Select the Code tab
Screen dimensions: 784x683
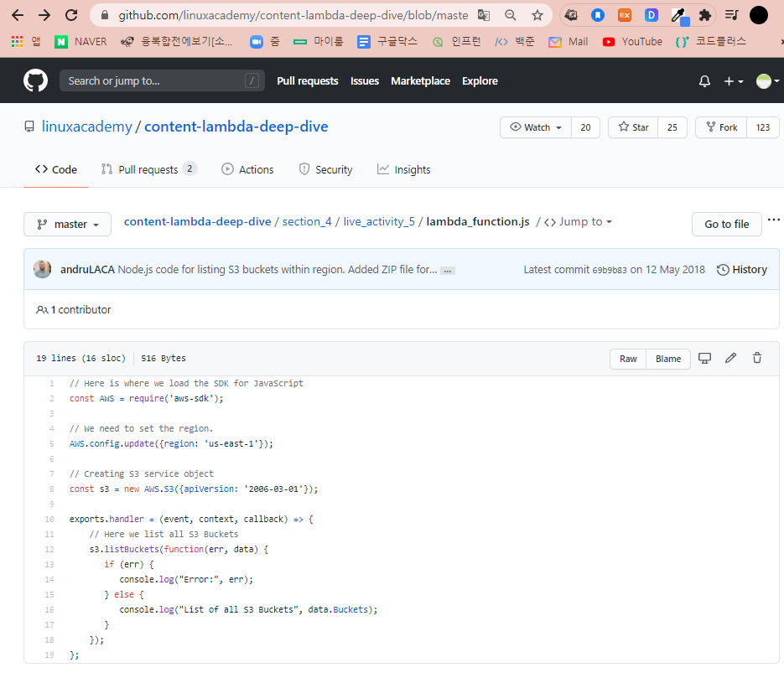pos(56,170)
